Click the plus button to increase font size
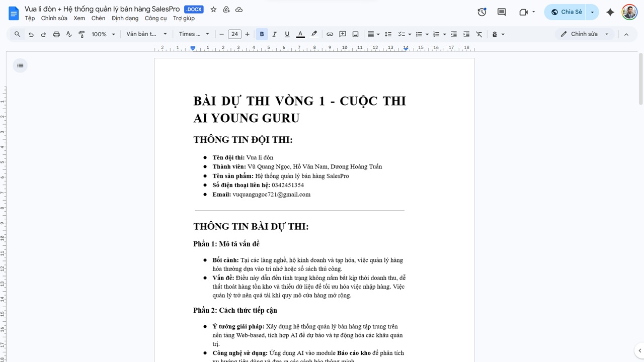 (247, 34)
